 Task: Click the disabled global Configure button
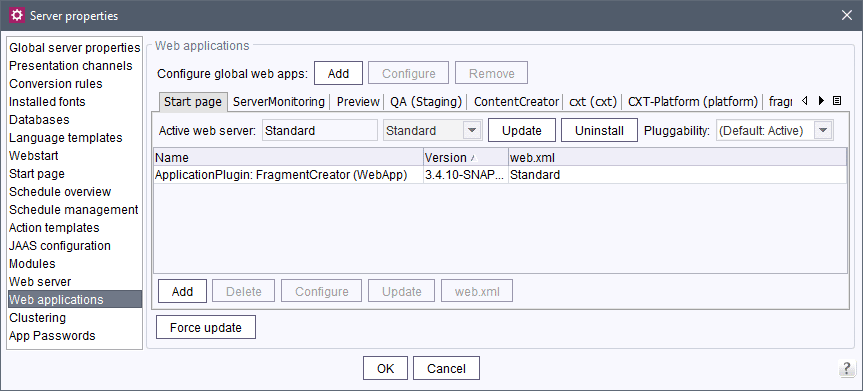click(x=408, y=73)
